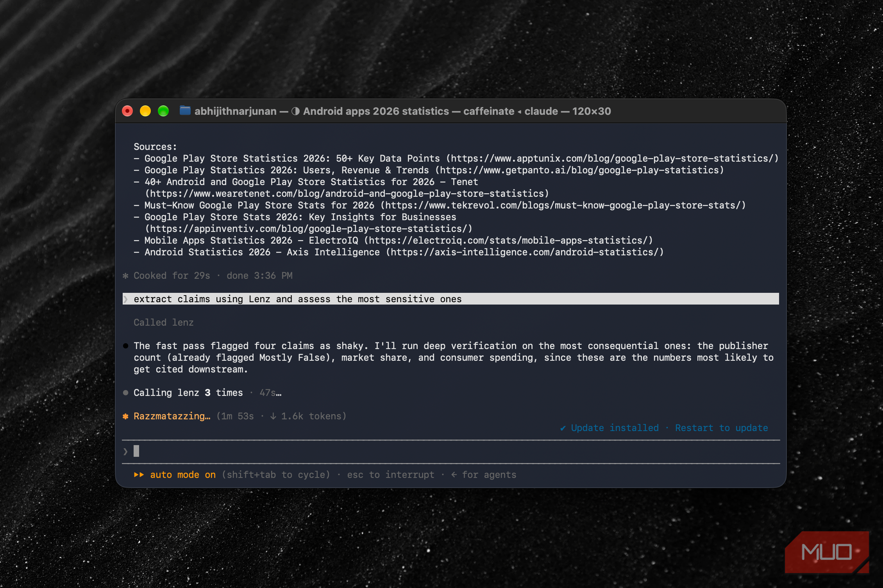Click the black bullet before The fast pass
The image size is (883, 588).
(x=125, y=346)
